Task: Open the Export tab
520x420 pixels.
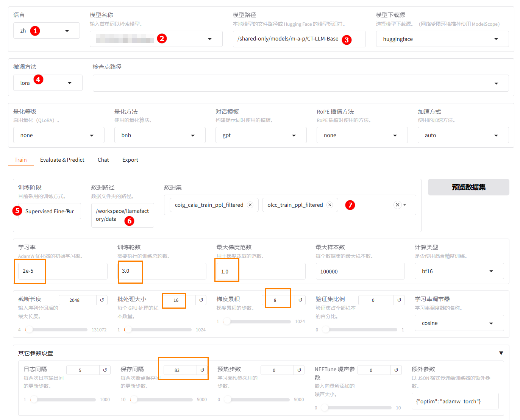Action: click(x=130, y=160)
